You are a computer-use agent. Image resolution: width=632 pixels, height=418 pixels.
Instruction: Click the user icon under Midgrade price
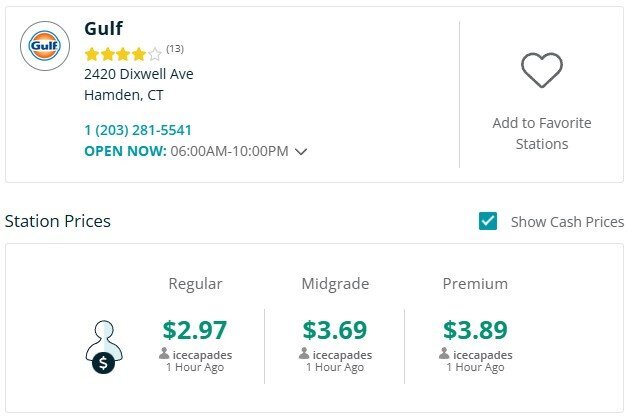304,354
